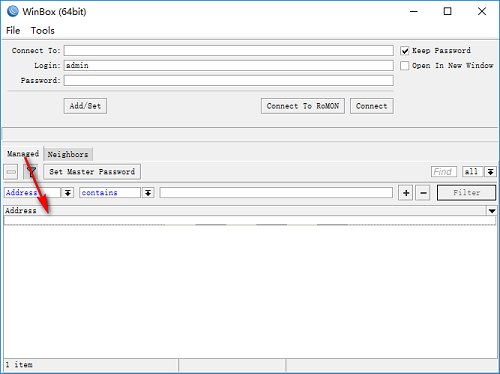Click the Add/Set button

(x=85, y=106)
